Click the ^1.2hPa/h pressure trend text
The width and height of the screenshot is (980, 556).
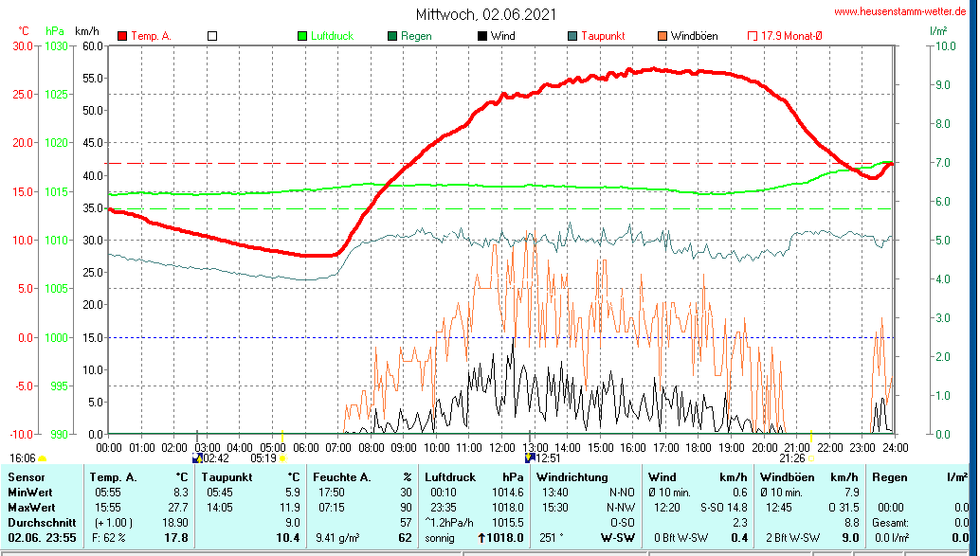pyautogui.click(x=449, y=522)
